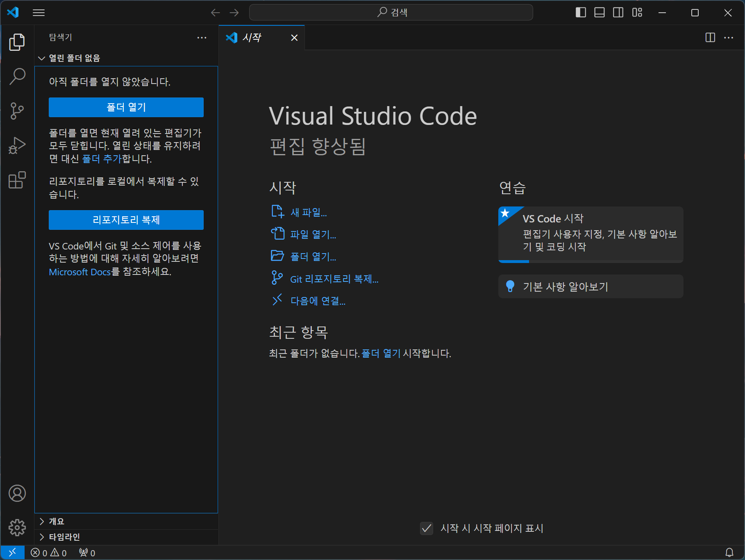
Task: Close the 시작 tab
Action: tap(294, 38)
